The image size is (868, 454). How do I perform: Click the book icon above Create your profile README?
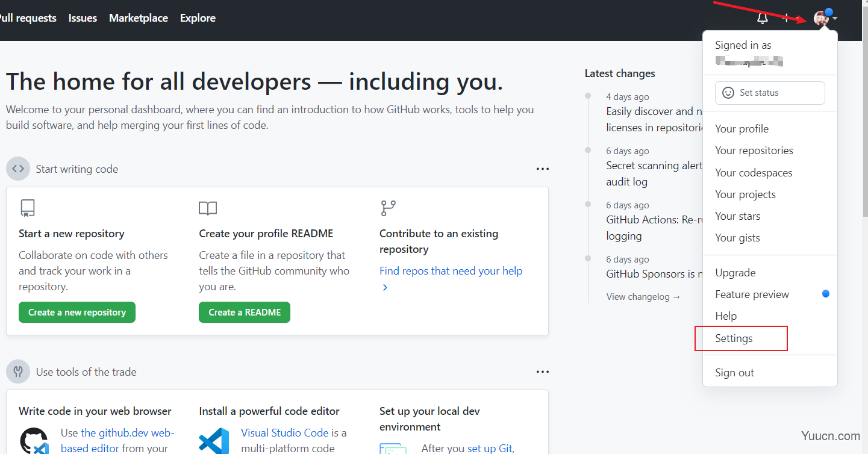click(x=208, y=208)
